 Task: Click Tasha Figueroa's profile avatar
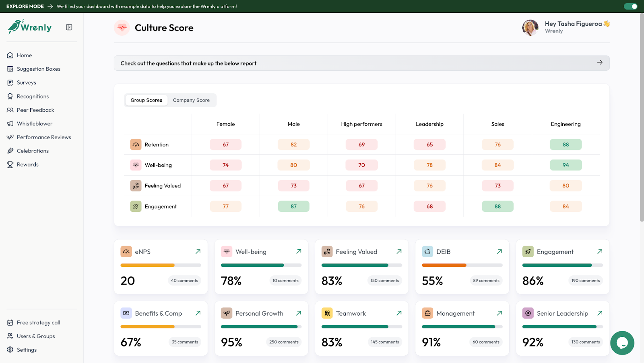pos(530,27)
